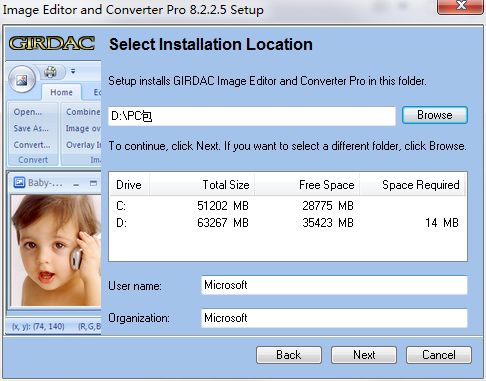Screen dimensions: 486x381
Task: Click the printer icon in the preview image
Action: point(51,72)
